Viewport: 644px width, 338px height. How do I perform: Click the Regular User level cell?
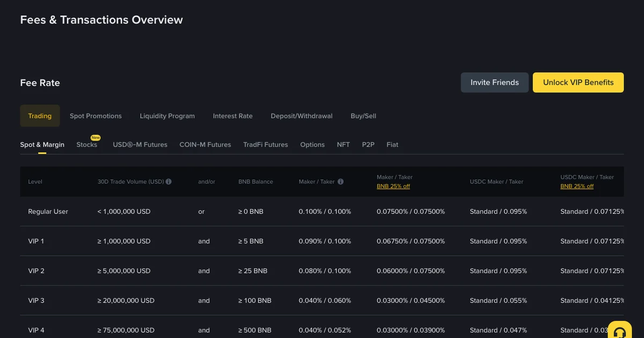tap(48, 212)
